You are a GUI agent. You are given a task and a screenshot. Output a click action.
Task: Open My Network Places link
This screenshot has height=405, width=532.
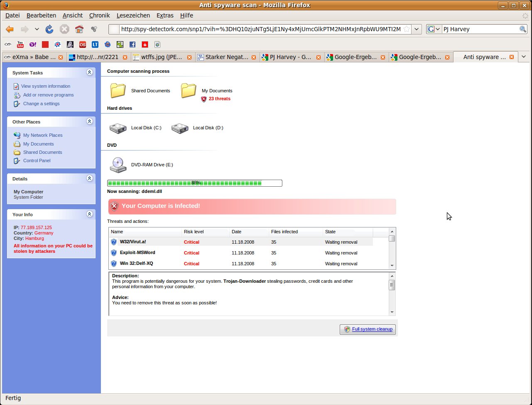[x=43, y=135]
